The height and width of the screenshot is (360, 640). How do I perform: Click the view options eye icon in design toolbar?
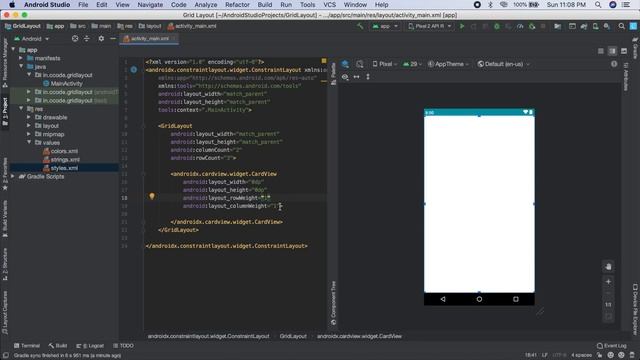click(345, 77)
